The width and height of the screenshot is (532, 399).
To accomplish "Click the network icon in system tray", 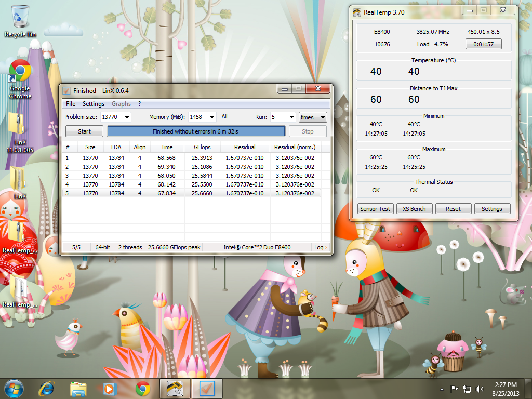I will (467, 389).
